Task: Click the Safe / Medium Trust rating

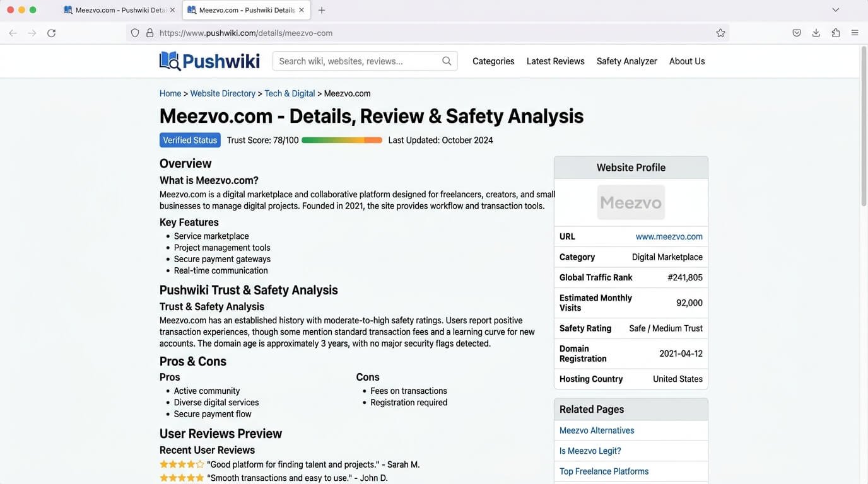Action: [x=666, y=328]
